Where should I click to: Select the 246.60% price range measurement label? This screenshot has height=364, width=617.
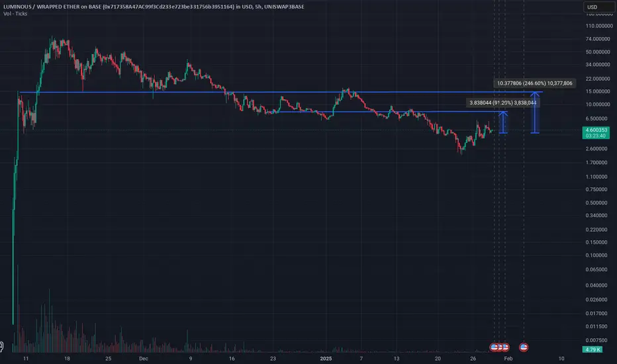point(534,83)
